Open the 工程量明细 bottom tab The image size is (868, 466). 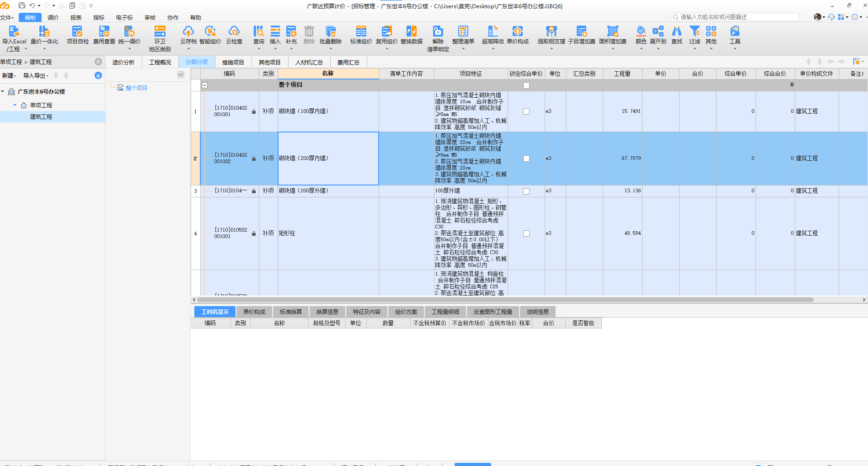click(x=445, y=312)
